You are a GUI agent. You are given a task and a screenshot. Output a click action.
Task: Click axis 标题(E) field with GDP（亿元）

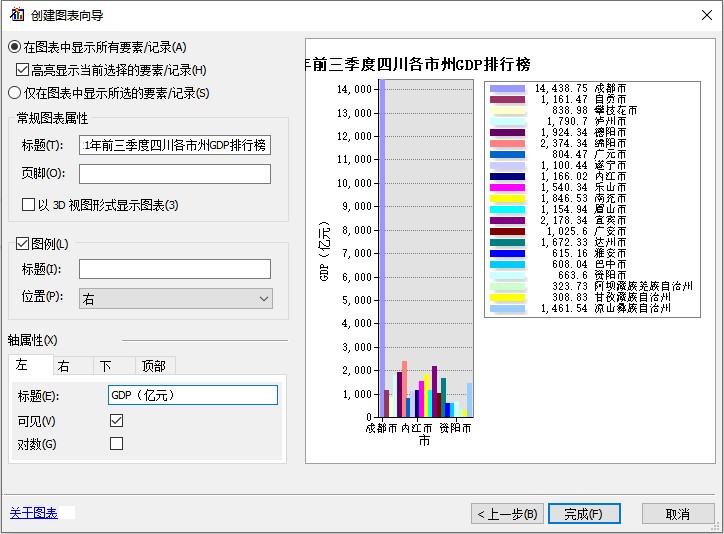(x=193, y=395)
